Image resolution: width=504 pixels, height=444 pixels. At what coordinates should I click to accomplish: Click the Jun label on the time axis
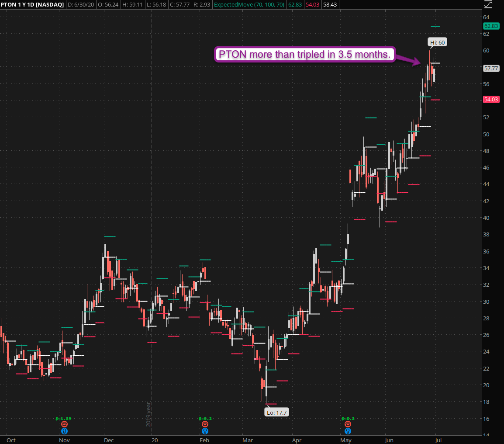click(389, 440)
